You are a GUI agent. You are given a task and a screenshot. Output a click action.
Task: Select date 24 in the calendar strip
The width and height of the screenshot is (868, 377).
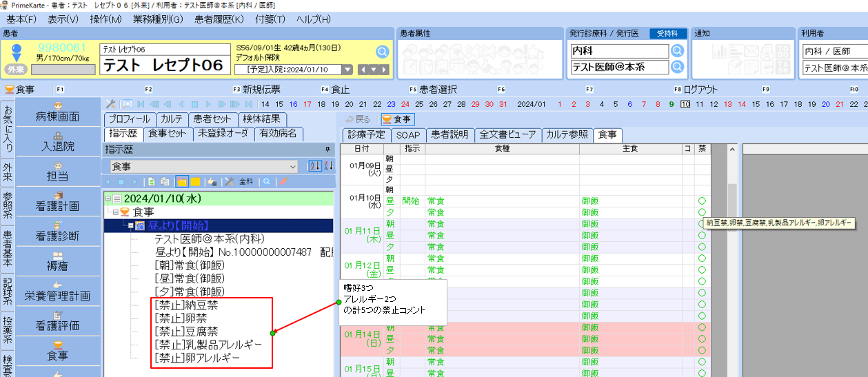tap(405, 104)
